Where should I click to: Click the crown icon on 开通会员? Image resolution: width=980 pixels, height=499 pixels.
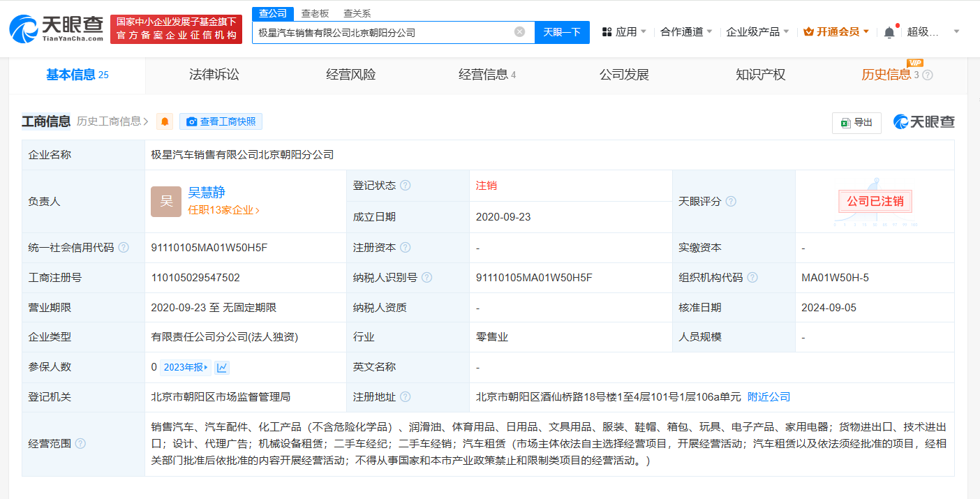click(x=807, y=31)
